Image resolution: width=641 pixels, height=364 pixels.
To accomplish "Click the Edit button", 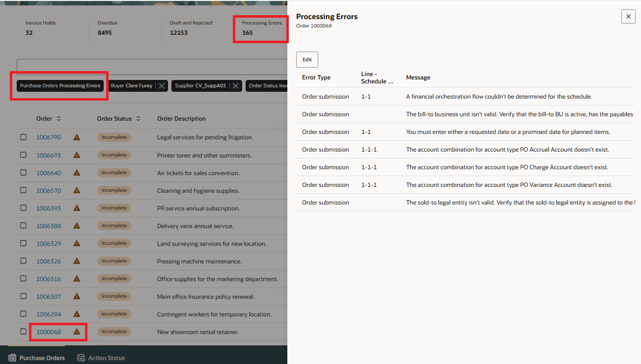I will point(307,59).
